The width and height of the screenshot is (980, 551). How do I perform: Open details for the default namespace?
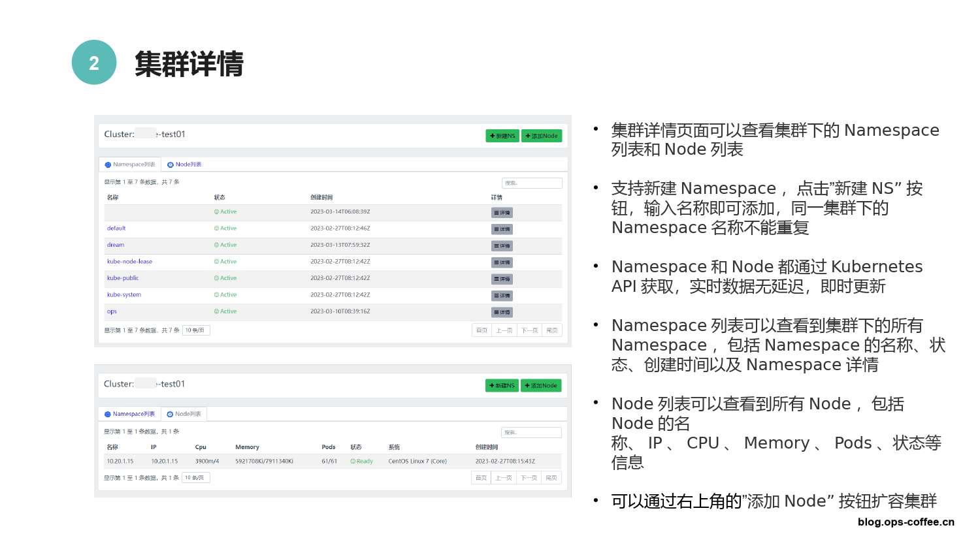pyautogui.click(x=502, y=229)
